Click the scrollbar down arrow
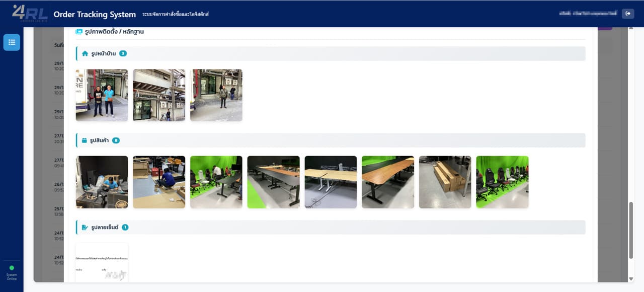Screen dimensions: 644x292 click(x=631, y=279)
